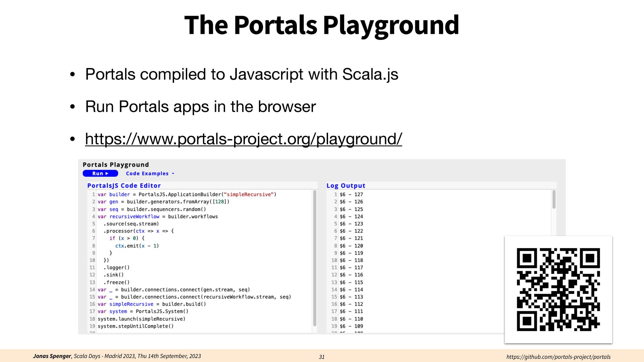This screenshot has height=362, width=644.
Task: Click code line with ctx.emit(x - 1)
Action: (x=137, y=246)
